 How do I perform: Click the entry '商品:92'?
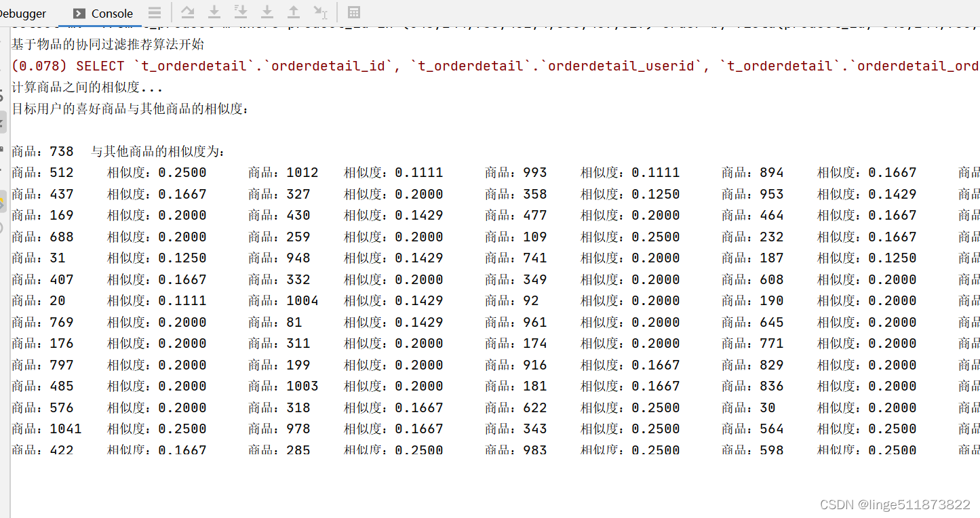(x=512, y=300)
